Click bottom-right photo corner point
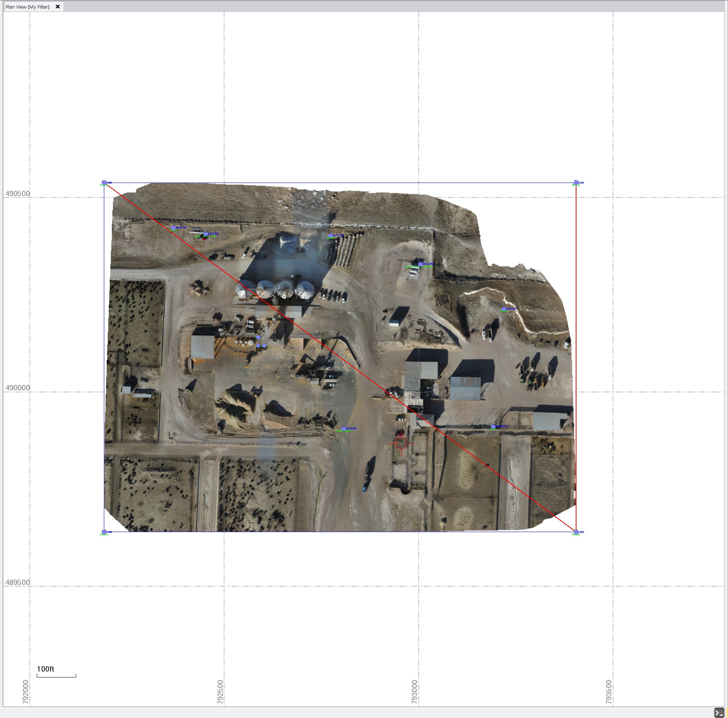Image resolution: width=728 pixels, height=718 pixels. 576,532
